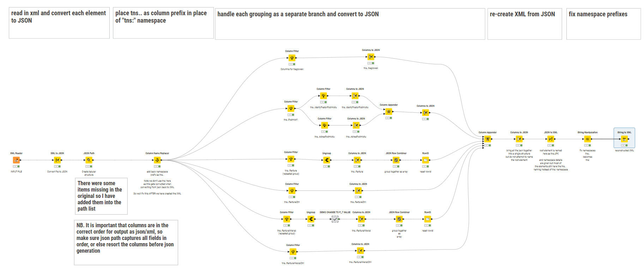Select the JSON Path node
Screen dimensions: 644x270
89,160
